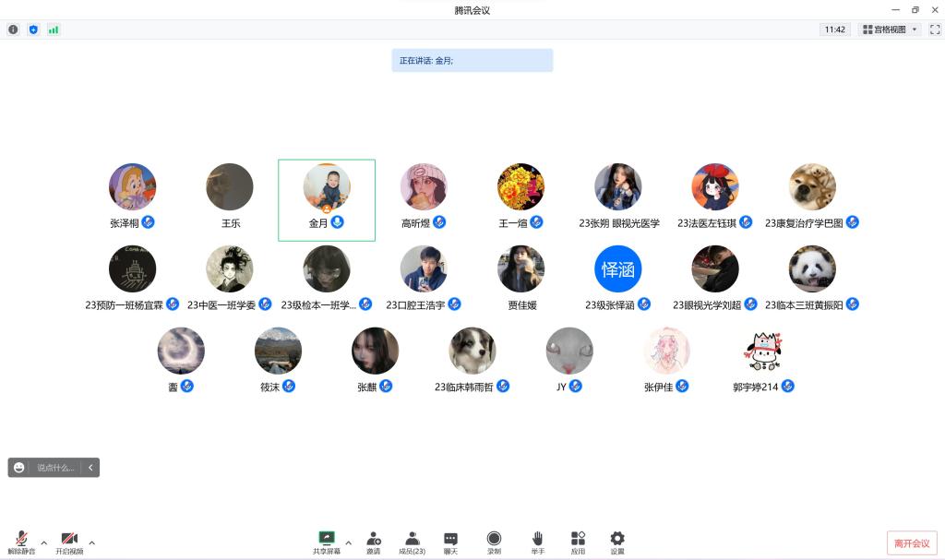
Task: Select 23临床韩雨哲's puppy avatar
Action: pyautogui.click(x=472, y=351)
